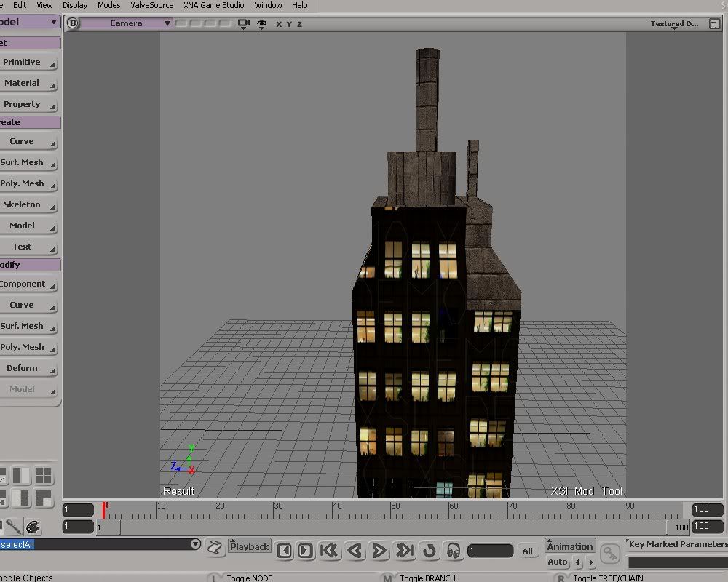Screen dimensions: 728x582
Task: Open the Window menu
Action: pyautogui.click(x=268, y=5)
